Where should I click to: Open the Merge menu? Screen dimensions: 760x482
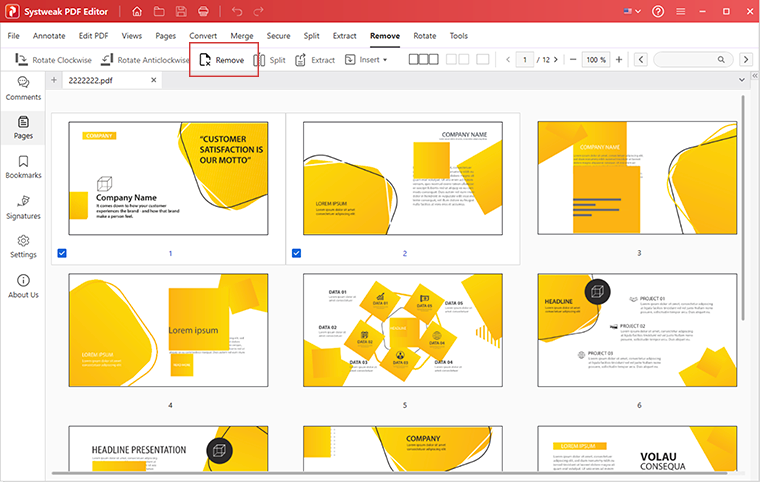(242, 36)
